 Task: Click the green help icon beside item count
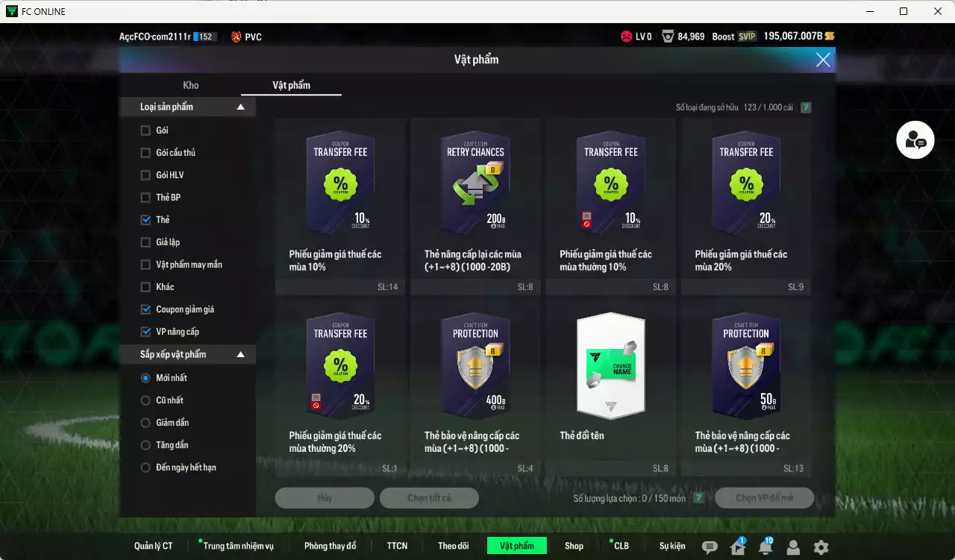(x=806, y=107)
